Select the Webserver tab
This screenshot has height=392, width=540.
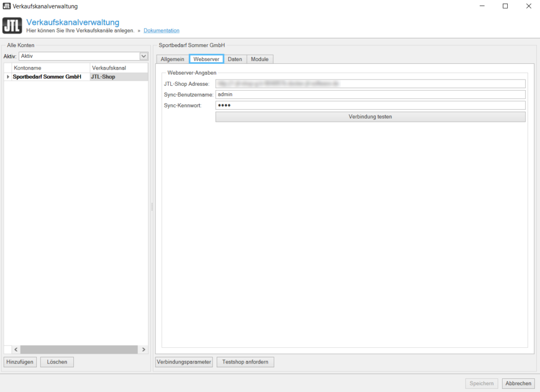[206, 59]
